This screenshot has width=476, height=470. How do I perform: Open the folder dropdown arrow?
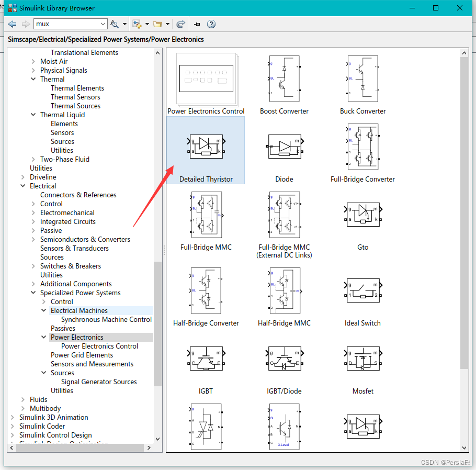tap(167, 24)
